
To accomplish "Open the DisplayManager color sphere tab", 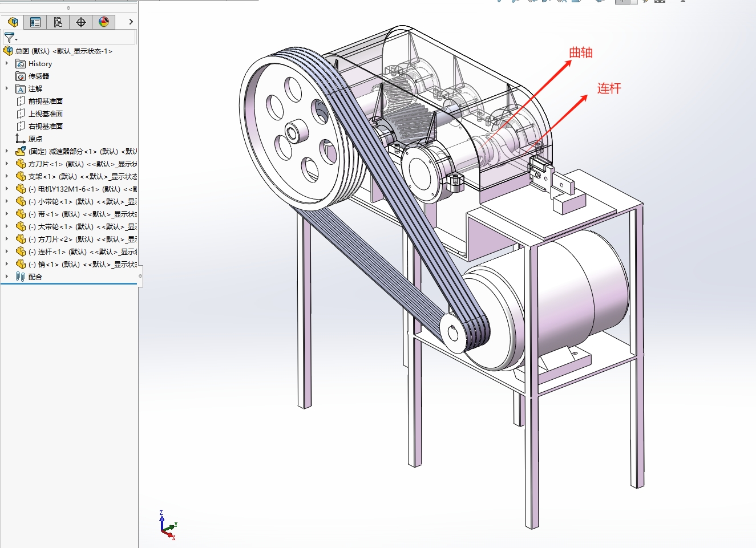I will pos(104,22).
